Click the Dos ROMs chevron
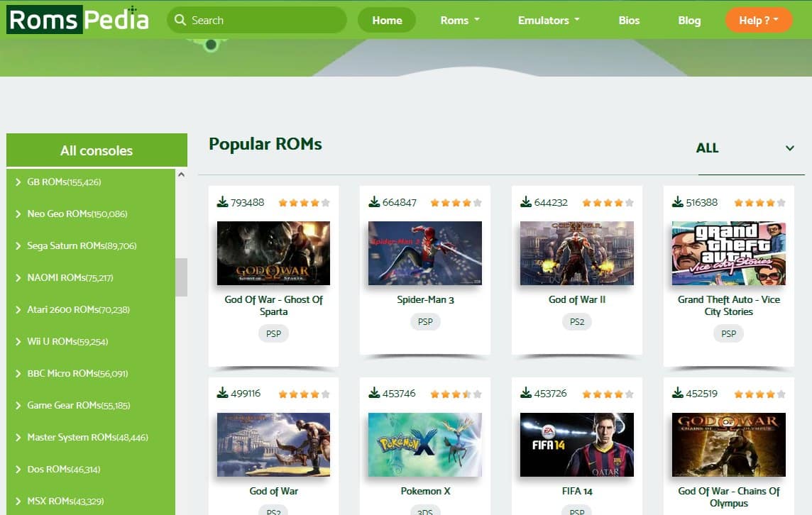The image size is (812, 515). (18, 470)
